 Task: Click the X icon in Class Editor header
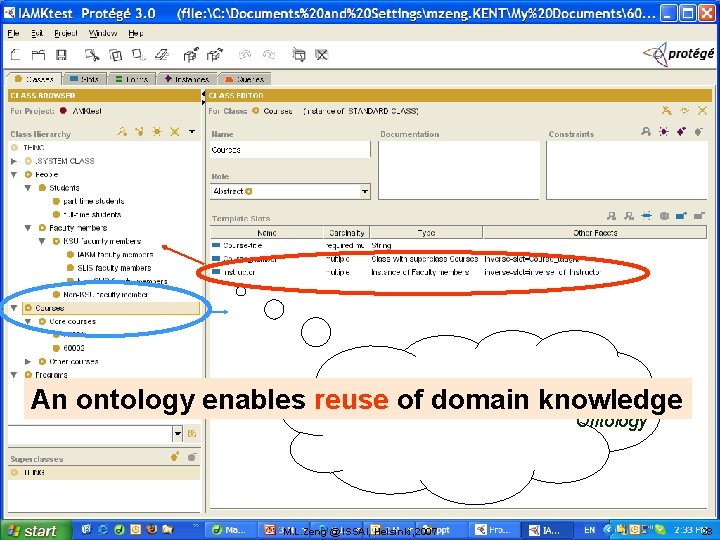(x=702, y=111)
